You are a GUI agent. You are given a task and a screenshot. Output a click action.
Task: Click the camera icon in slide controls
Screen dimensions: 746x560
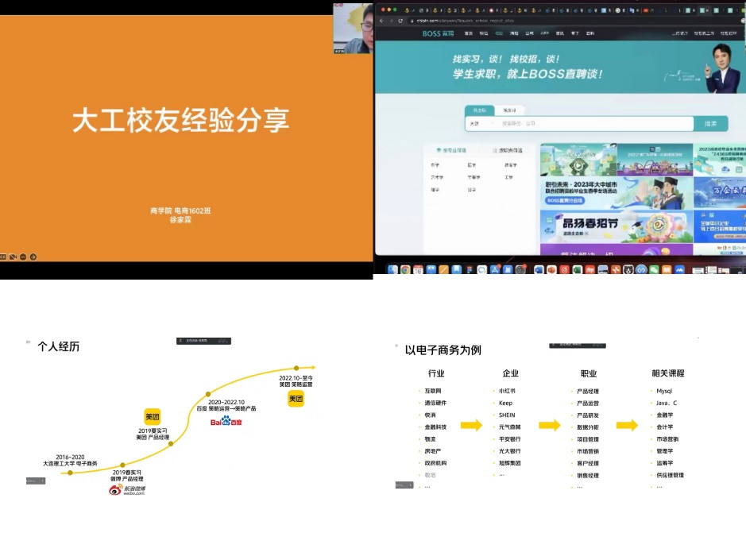tap(13, 257)
